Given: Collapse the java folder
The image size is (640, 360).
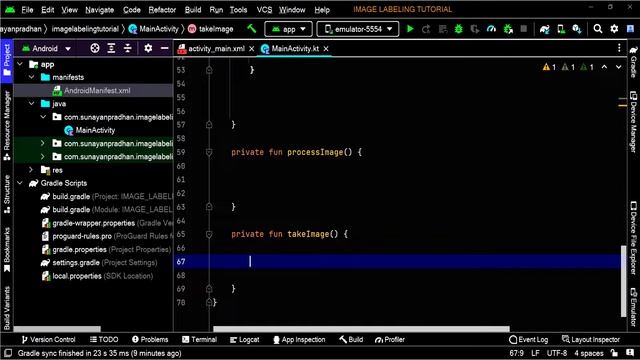Looking at the screenshot, I should click(x=31, y=104).
